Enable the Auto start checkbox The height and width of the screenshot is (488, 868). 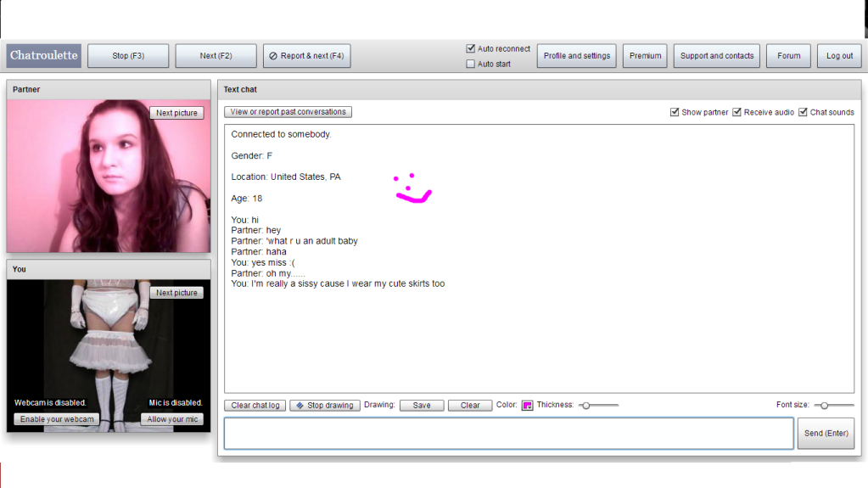471,64
